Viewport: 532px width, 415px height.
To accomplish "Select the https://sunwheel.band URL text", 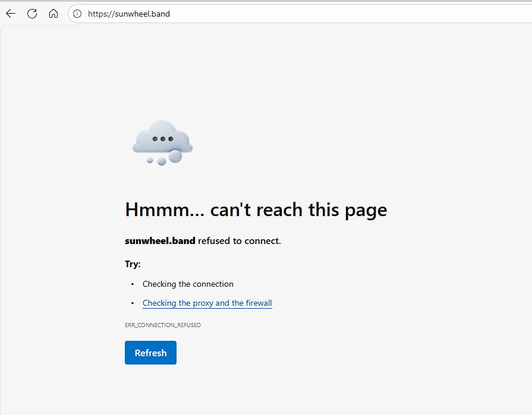I will (x=128, y=14).
